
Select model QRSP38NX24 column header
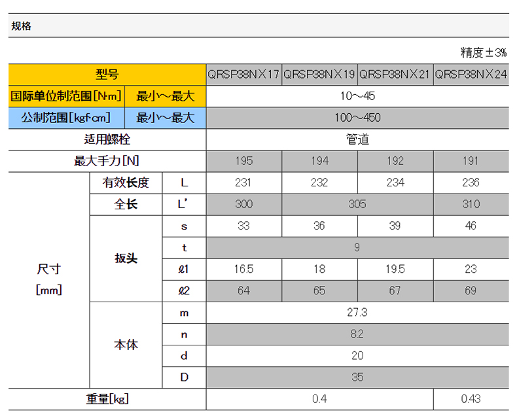[x=471, y=75]
